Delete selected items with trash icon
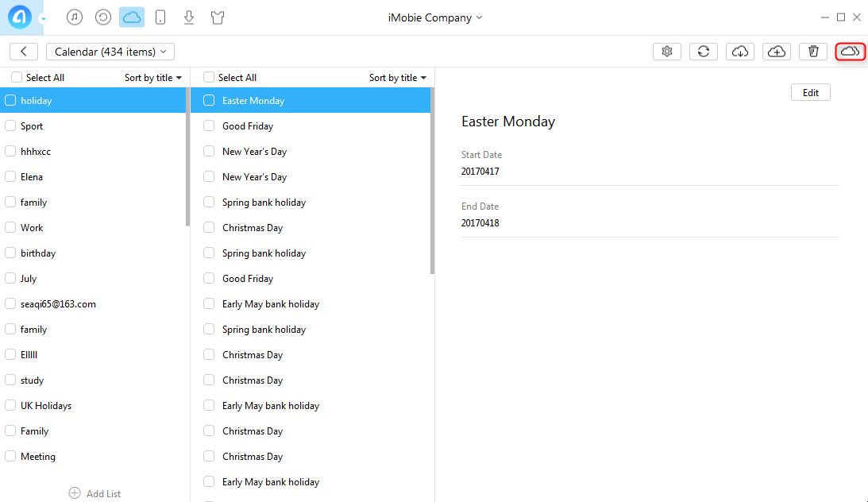This screenshot has width=868, height=502. (813, 52)
